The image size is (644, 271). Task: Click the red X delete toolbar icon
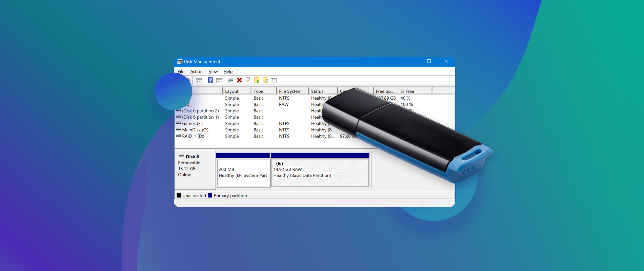coord(239,80)
